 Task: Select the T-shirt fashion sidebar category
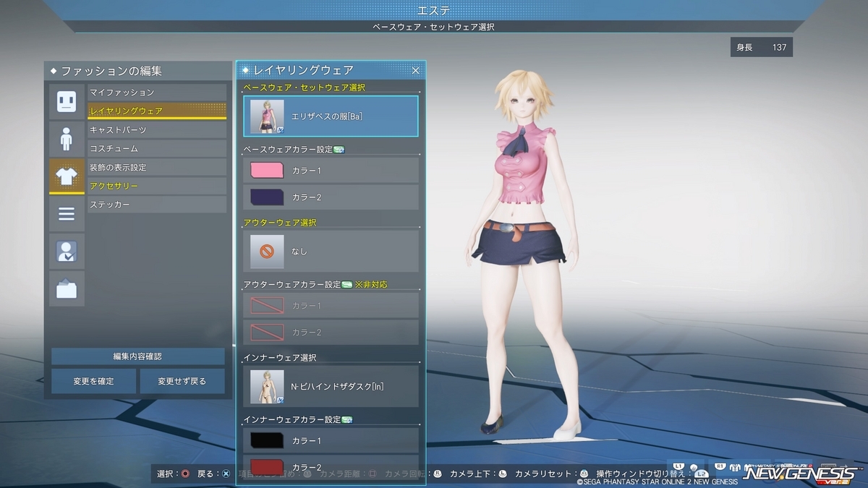click(x=67, y=176)
